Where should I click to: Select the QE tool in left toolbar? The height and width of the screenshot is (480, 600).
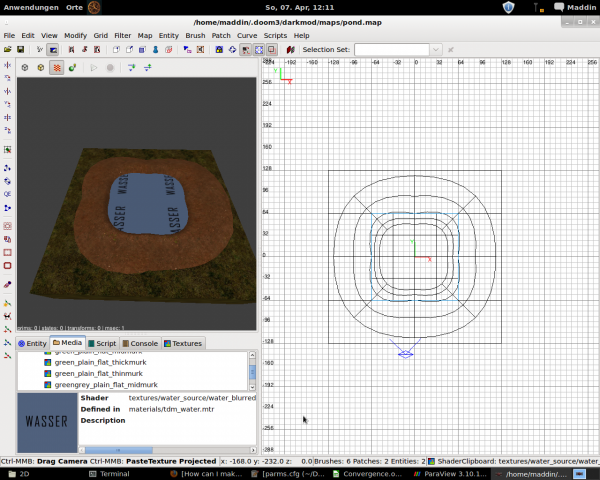(7, 194)
